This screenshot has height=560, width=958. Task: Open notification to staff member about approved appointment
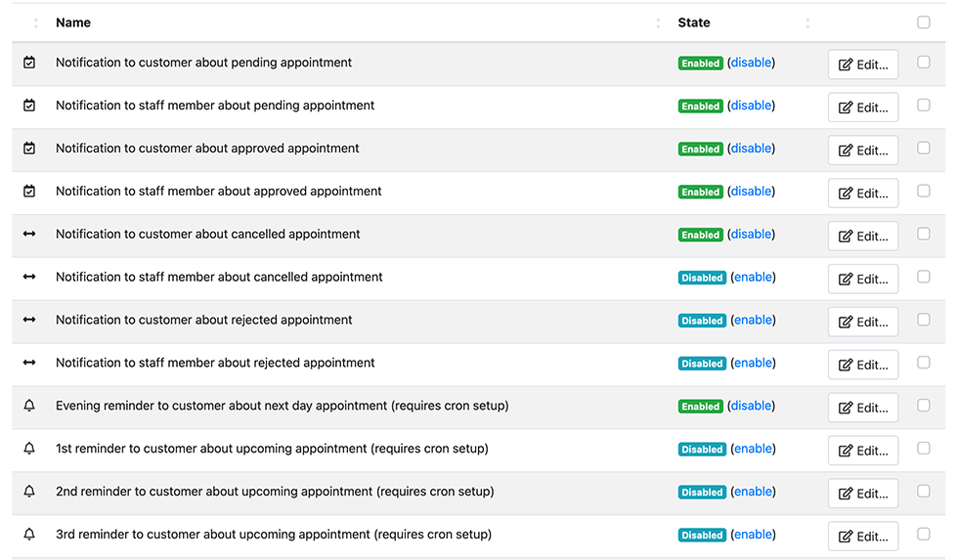pyautogui.click(x=218, y=192)
